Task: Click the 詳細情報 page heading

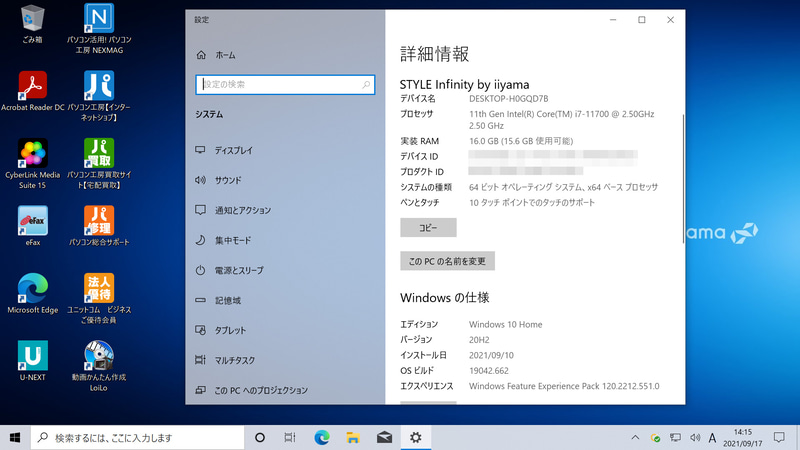Action: (434, 54)
